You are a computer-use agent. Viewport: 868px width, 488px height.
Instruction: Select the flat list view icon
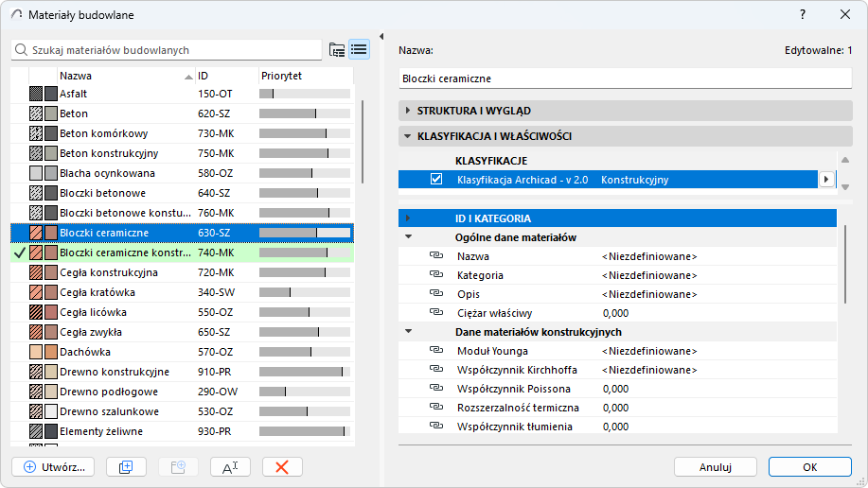359,50
